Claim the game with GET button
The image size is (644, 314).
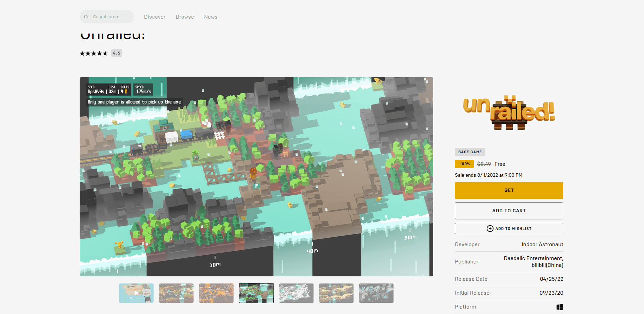point(509,191)
